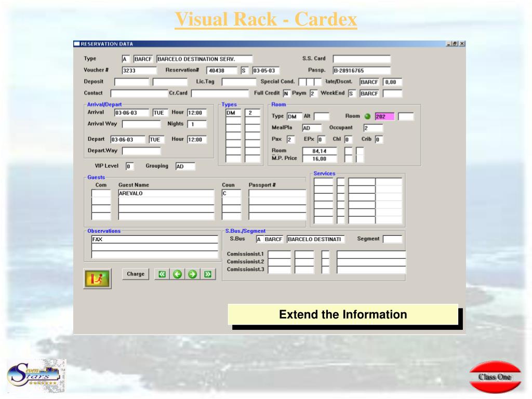Viewport: 532px width, 399px height.
Task: Click the Lic.Tag field
Action: (239, 82)
